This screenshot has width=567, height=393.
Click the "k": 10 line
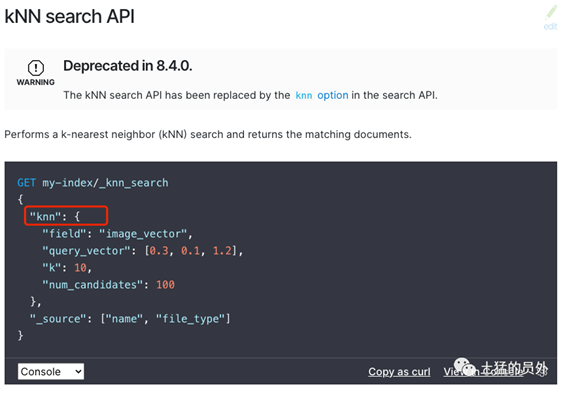pyautogui.click(x=67, y=268)
